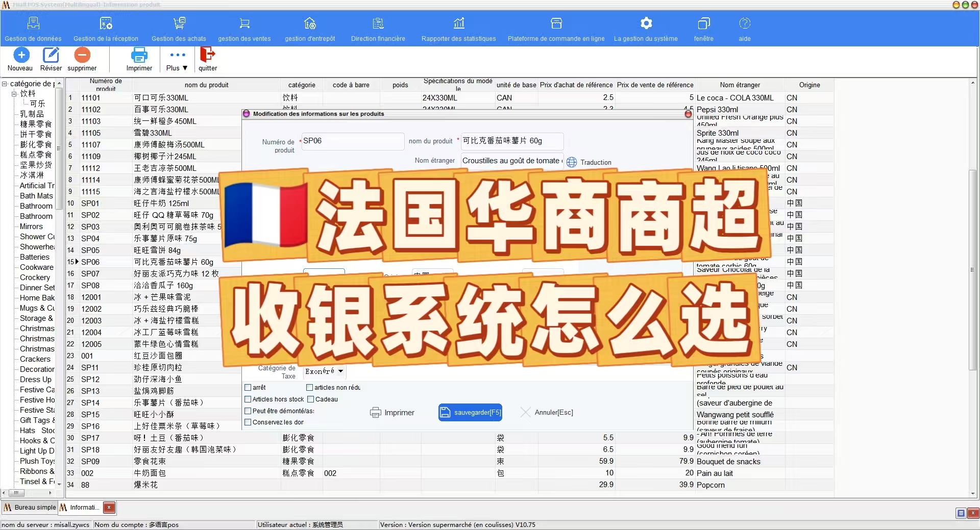Click the Imprimer toolbar printer icon
The width and height of the screenshot is (980, 530).
[x=139, y=55]
